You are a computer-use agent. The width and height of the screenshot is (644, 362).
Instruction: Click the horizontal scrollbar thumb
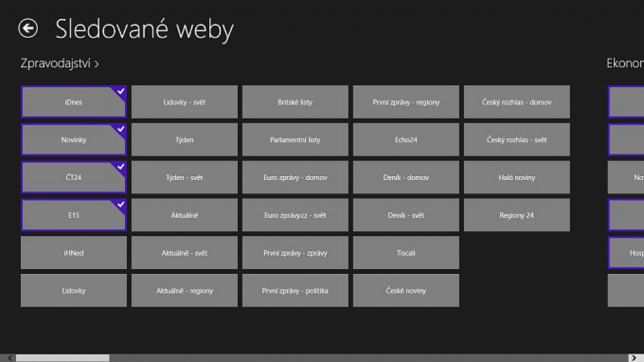63,358
